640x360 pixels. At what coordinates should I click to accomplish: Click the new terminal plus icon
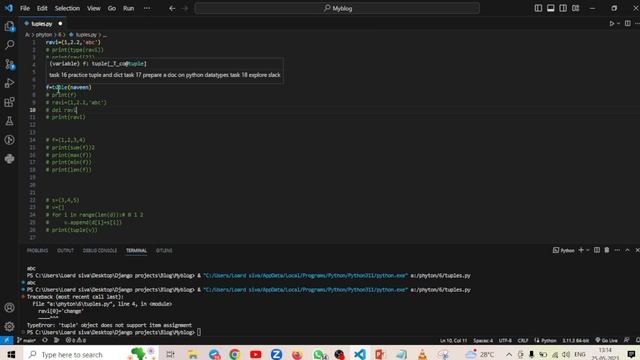pos(581,250)
